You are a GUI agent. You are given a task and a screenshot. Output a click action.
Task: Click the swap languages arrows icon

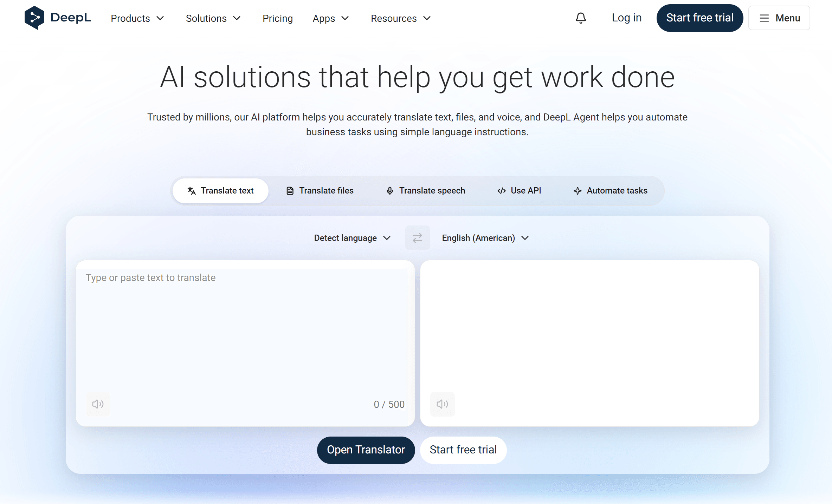coord(417,238)
